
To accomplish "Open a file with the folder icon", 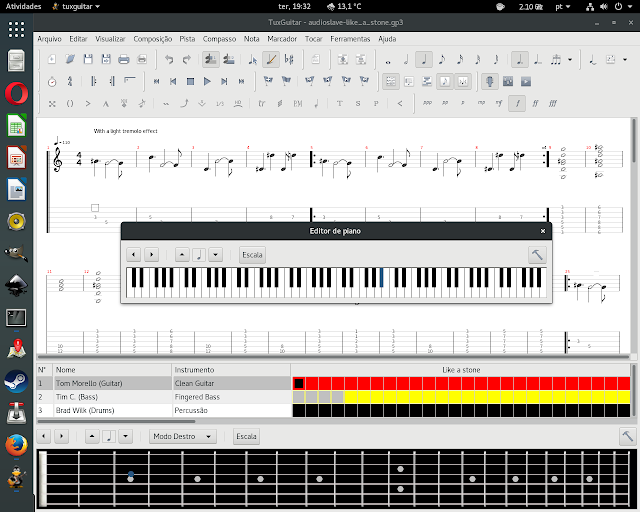I will (70, 60).
